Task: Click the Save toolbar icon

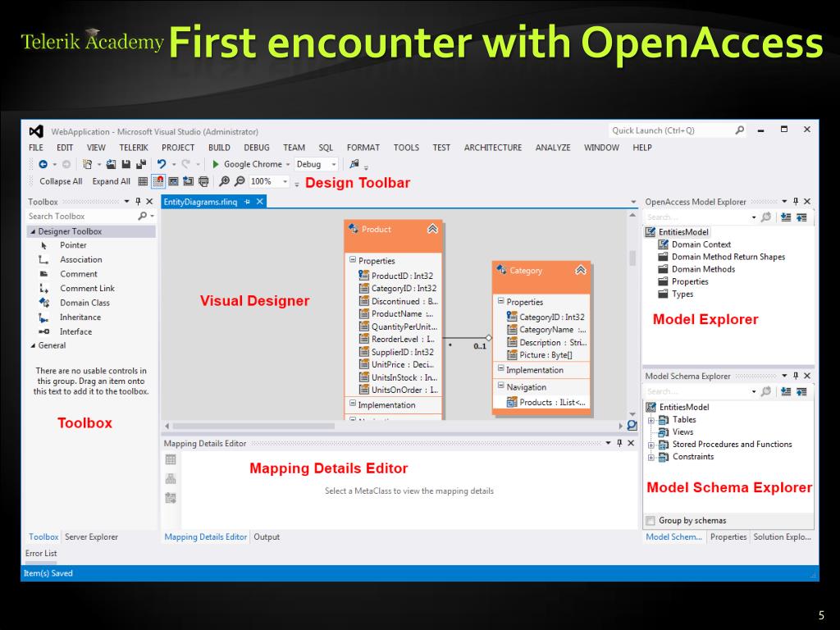Action: pos(126,164)
